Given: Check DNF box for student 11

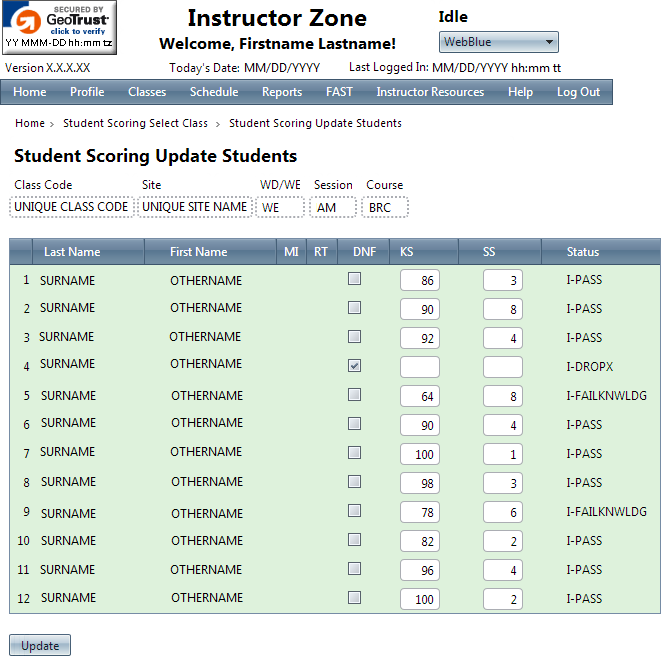Looking at the screenshot, I should [354, 569].
